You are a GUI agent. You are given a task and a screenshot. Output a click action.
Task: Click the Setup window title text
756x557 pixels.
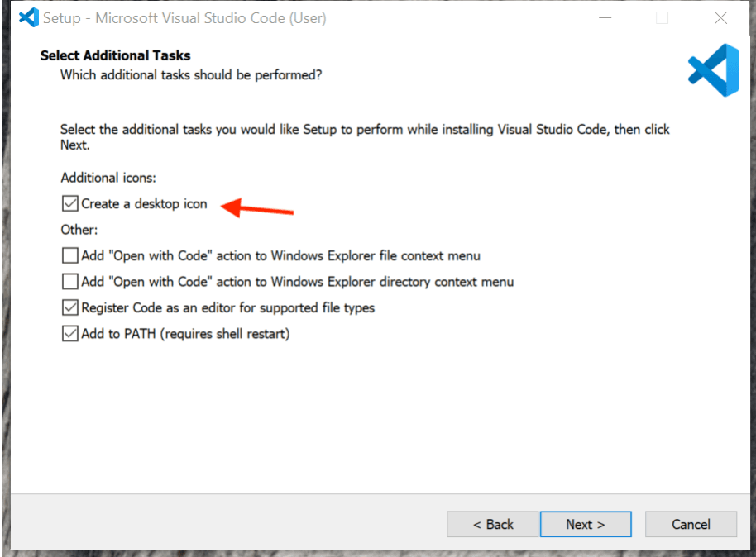(x=184, y=17)
